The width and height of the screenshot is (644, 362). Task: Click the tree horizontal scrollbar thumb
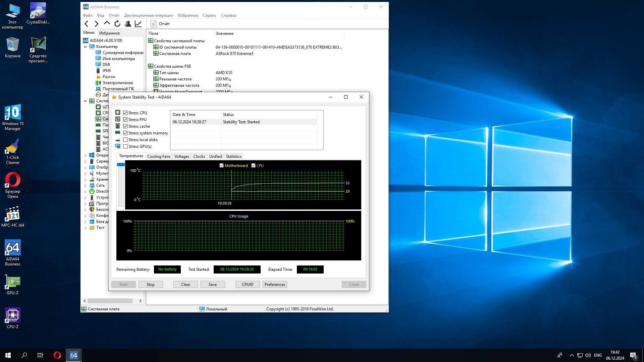[x=110, y=301]
